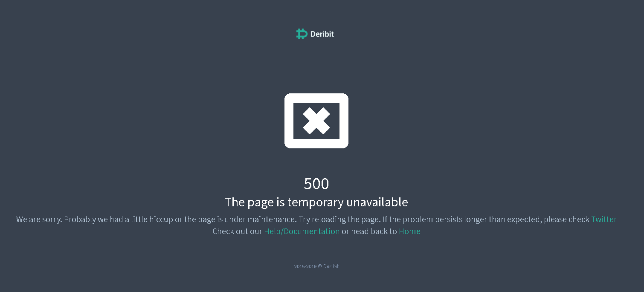The height and width of the screenshot is (292, 644).
Task: Click the 'We are sorry.' text
Action: 39,220
